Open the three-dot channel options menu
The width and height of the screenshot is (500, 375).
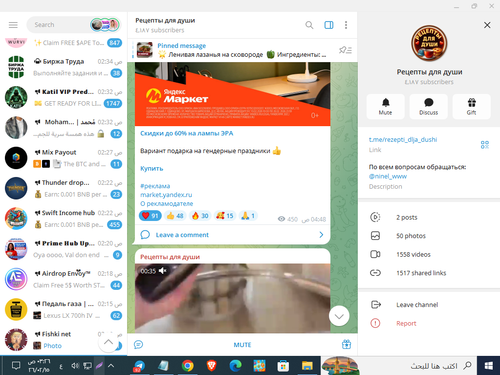click(x=346, y=25)
